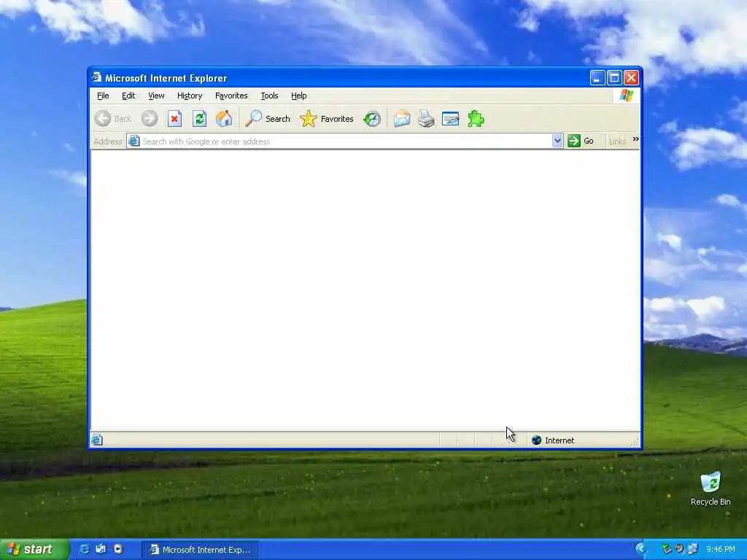
Task: Click the Windows flag logo throbber
Action: click(627, 96)
